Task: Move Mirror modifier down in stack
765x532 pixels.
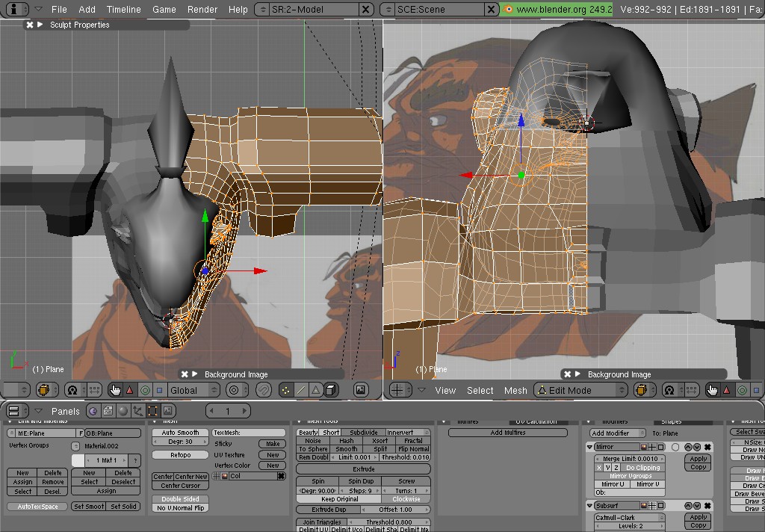Action: point(697,447)
